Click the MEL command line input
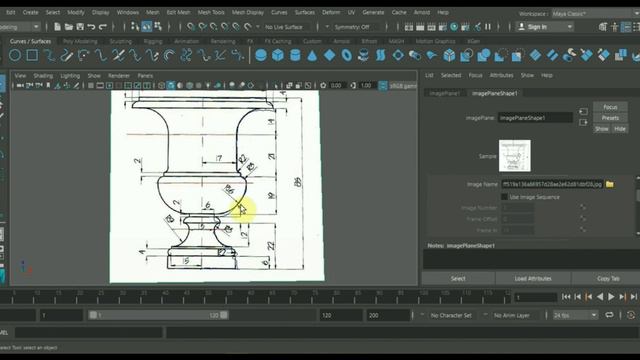This screenshot has height=360, width=640. pyautogui.click(x=89, y=333)
